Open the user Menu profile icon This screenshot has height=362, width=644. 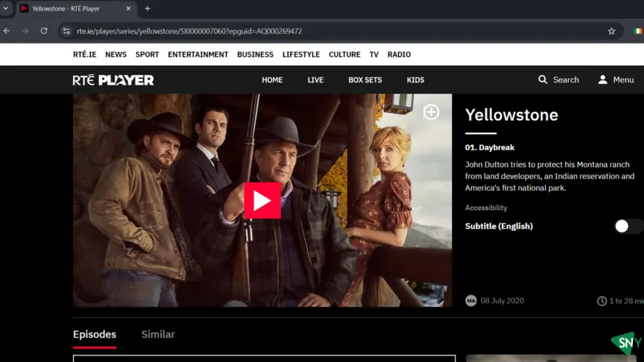603,80
